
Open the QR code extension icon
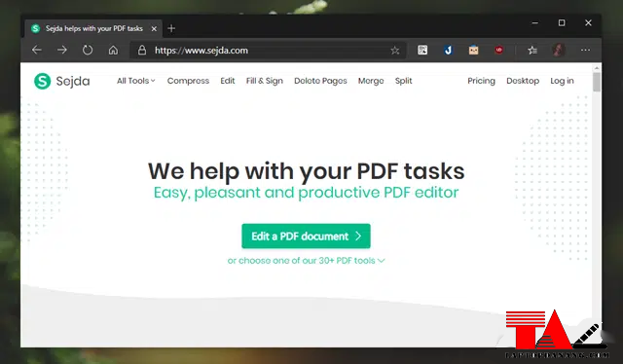coord(422,50)
